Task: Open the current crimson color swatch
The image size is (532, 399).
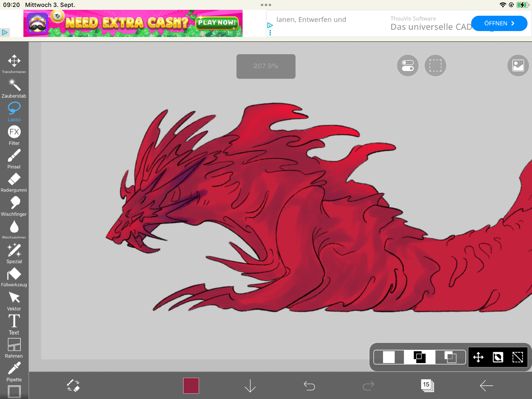Action: point(191,385)
